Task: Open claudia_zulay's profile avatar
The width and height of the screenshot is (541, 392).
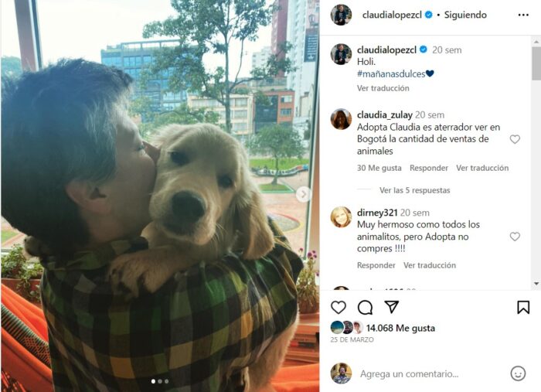Action: (x=341, y=119)
